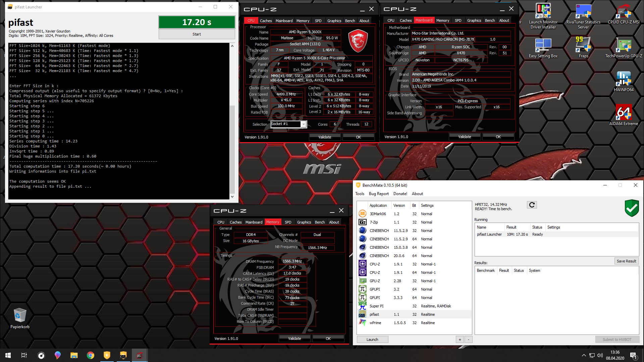Open Graphics tab in CPU-Z Memory window

pos(304,222)
